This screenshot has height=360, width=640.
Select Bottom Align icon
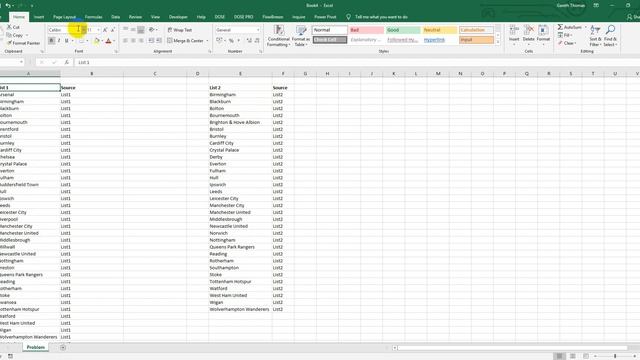click(x=141, y=30)
